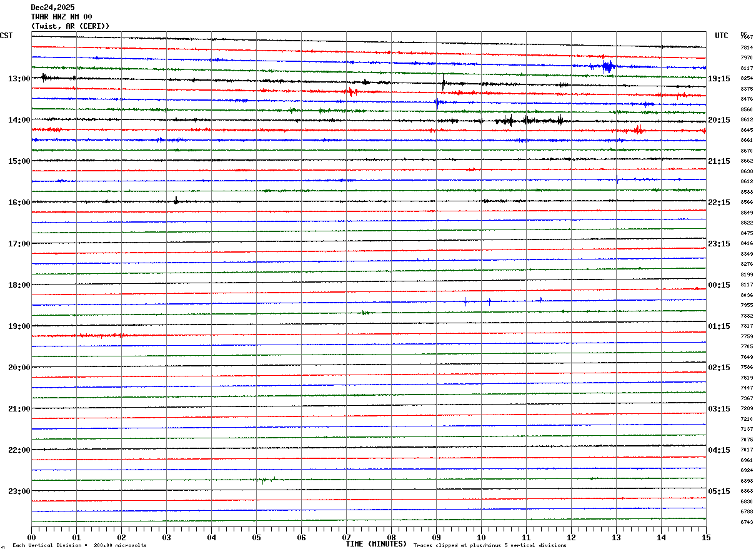This screenshot has width=756, height=554.
Task: Click the '04:15' UTC time label
Action: click(719, 450)
